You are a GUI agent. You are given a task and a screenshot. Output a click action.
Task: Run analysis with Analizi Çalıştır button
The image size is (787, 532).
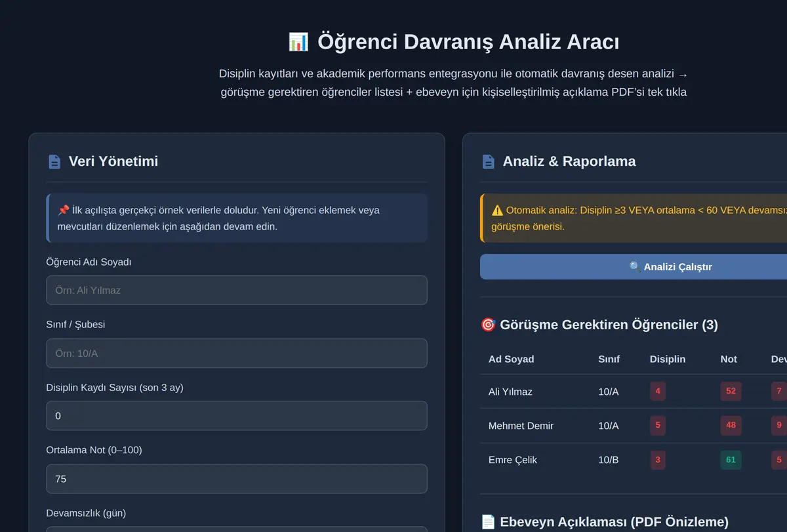click(x=634, y=267)
